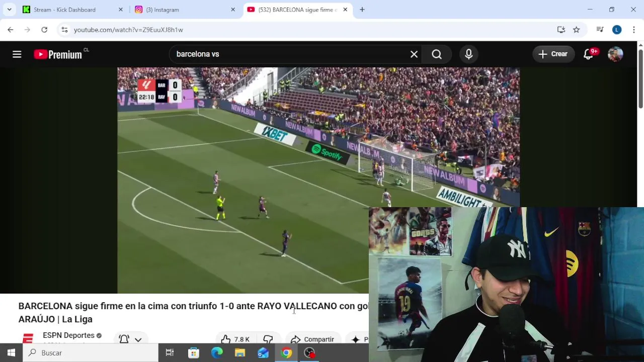Click the sparkle button beside Compartir
644x362 pixels.
(357, 339)
